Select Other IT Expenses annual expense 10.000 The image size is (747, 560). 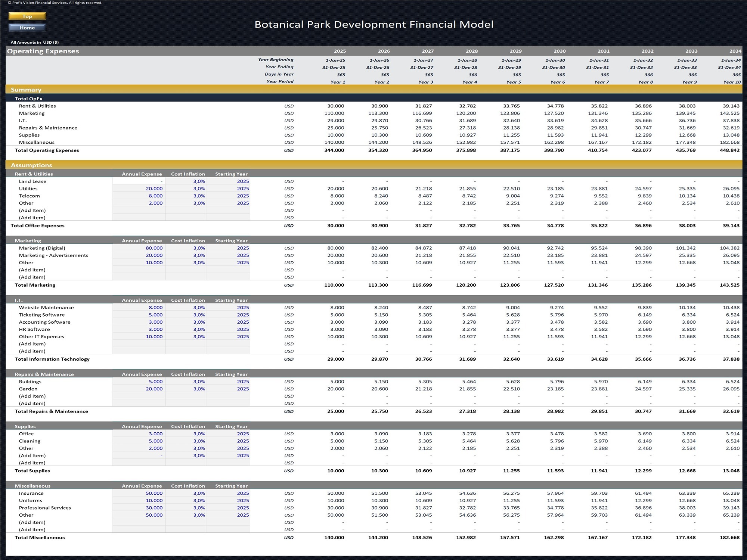[x=139, y=337]
